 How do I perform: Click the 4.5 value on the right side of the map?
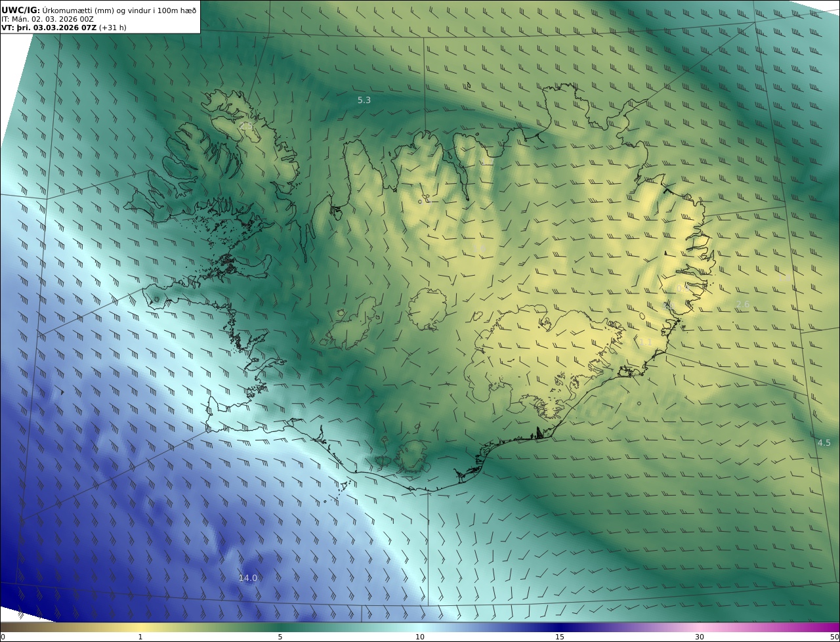(824, 442)
